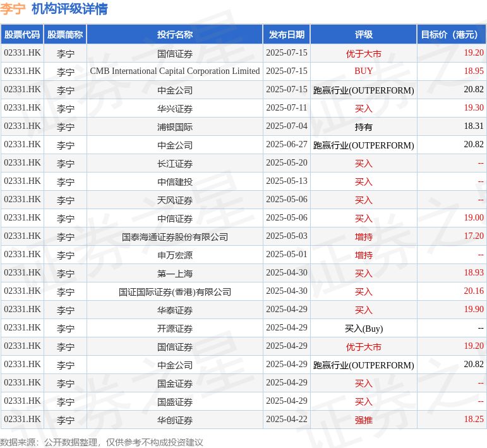
Task: Click date 2025-07-11
Action: coord(287,108)
